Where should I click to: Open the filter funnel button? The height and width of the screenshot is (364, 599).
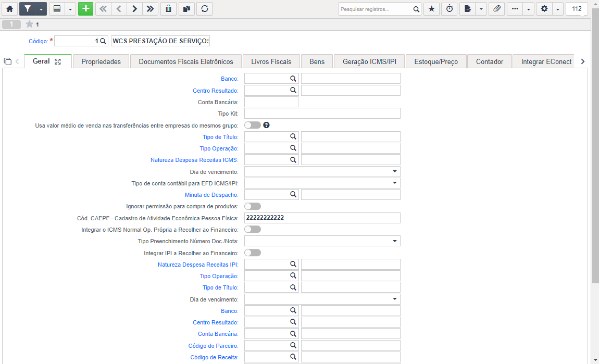[x=28, y=9]
